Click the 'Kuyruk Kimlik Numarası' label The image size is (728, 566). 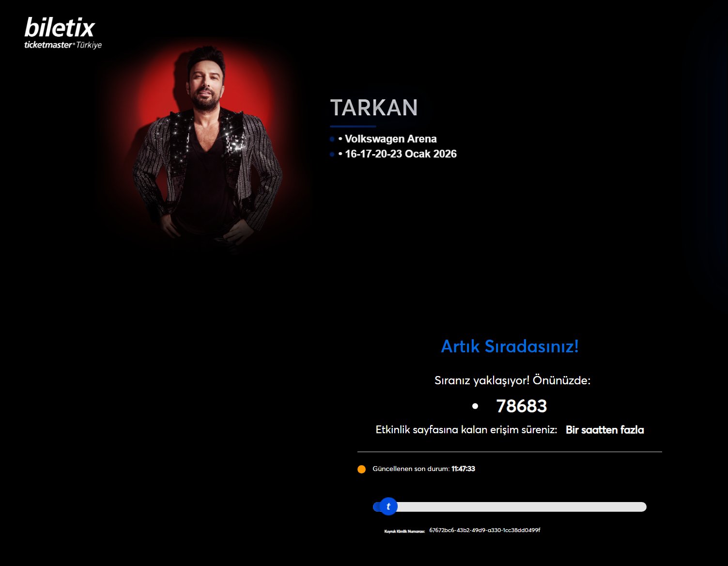[404, 532]
